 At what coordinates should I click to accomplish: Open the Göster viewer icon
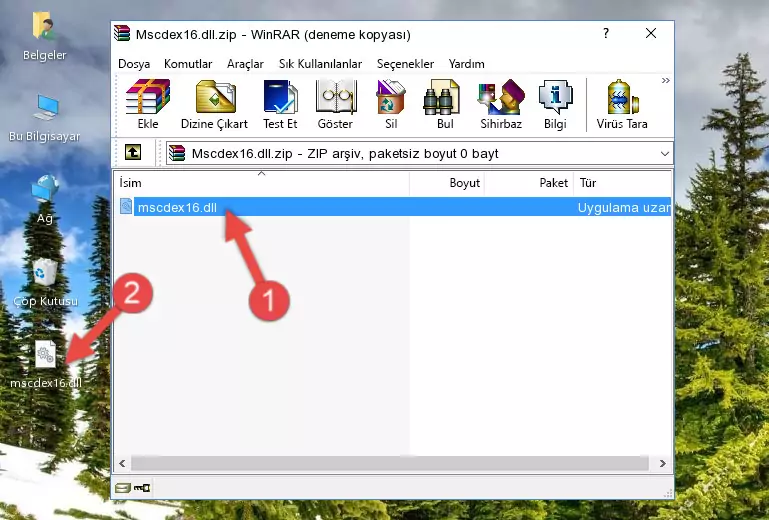[335, 104]
